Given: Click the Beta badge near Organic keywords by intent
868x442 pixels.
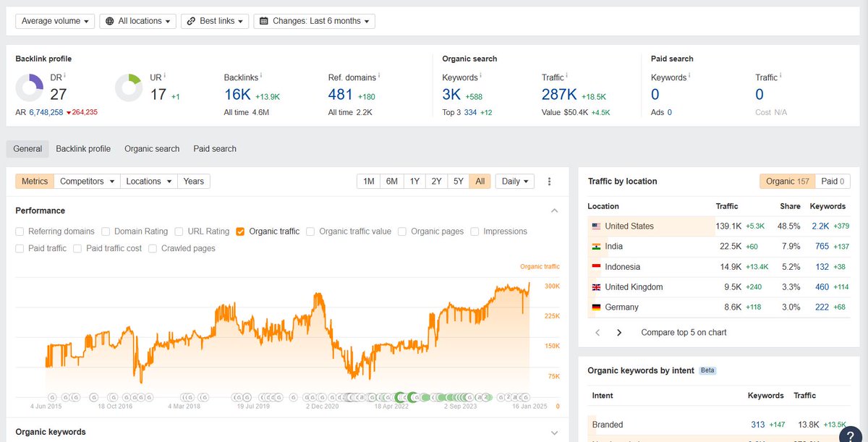Looking at the screenshot, I should [707, 370].
